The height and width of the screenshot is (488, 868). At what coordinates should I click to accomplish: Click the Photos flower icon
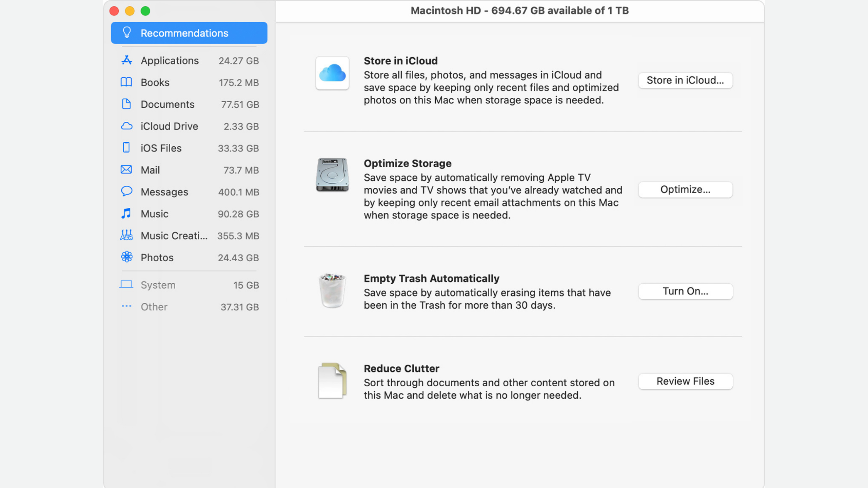click(126, 257)
